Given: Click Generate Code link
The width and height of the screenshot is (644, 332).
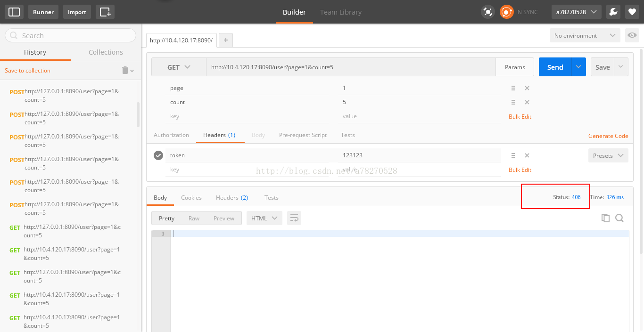Looking at the screenshot, I should 608,136.
